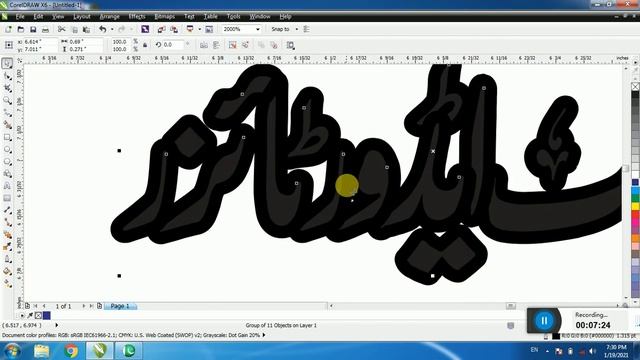The image size is (640, 360).
Task: Click the Mirror vertically button
Action: click(x=216, y=45)
